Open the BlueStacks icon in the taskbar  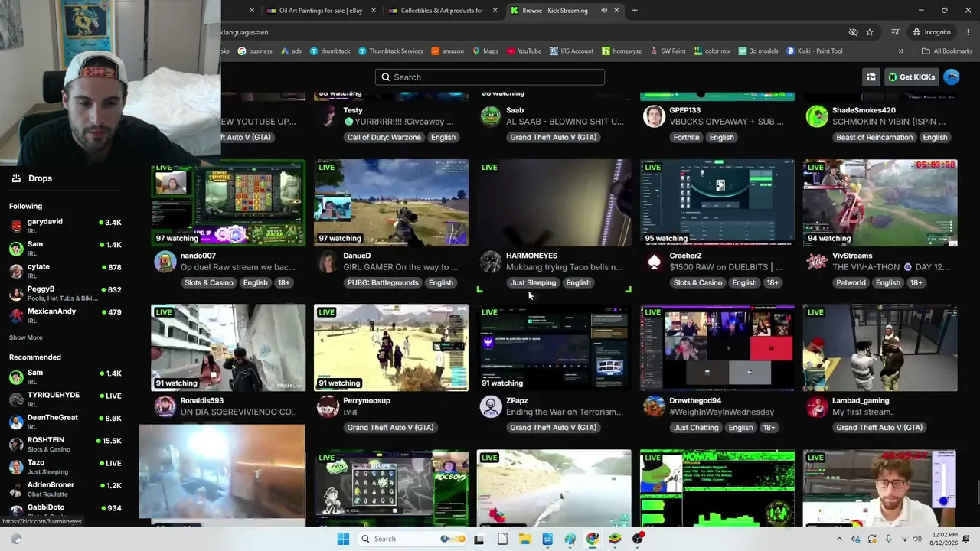coord(615,539)
